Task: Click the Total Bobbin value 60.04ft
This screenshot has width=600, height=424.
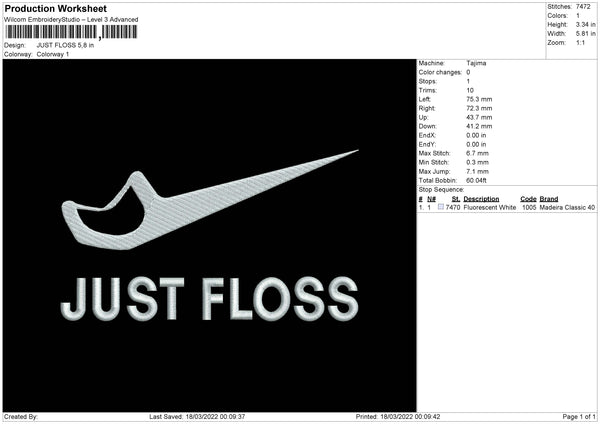Action: tap(476, 181)
